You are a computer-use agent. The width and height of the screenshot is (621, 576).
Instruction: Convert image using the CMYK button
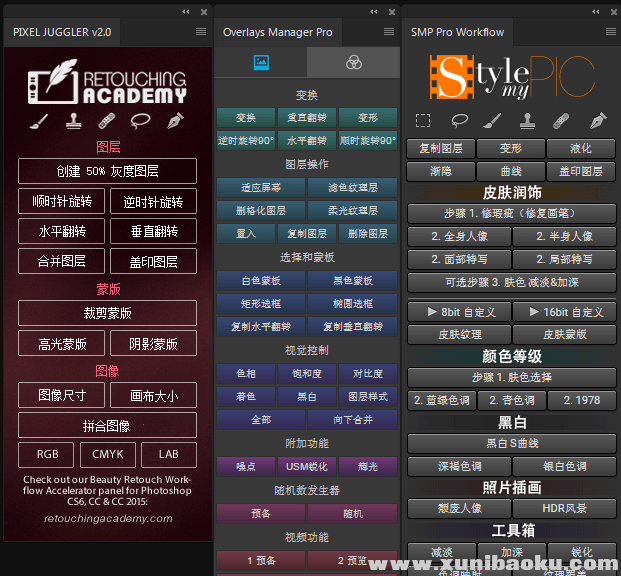point(108,454)
